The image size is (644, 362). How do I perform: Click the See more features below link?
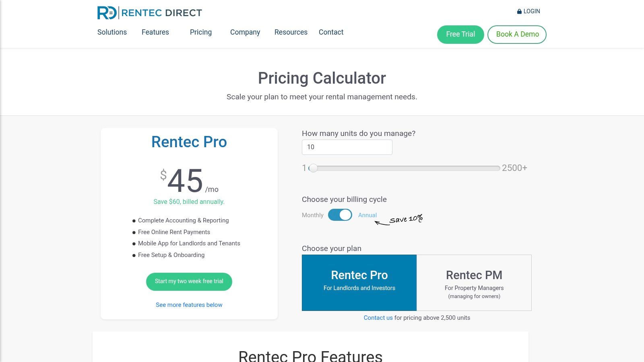pos(189,305)
